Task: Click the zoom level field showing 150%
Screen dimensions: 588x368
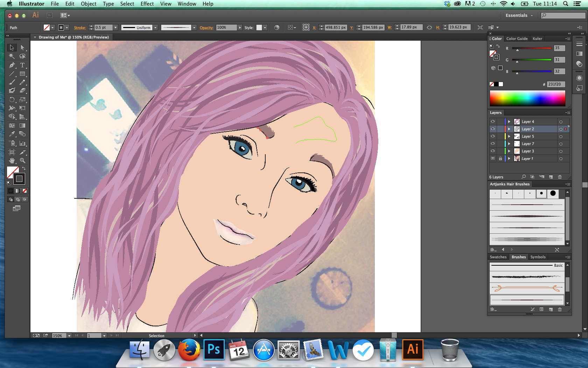Action: click(59, 336)
